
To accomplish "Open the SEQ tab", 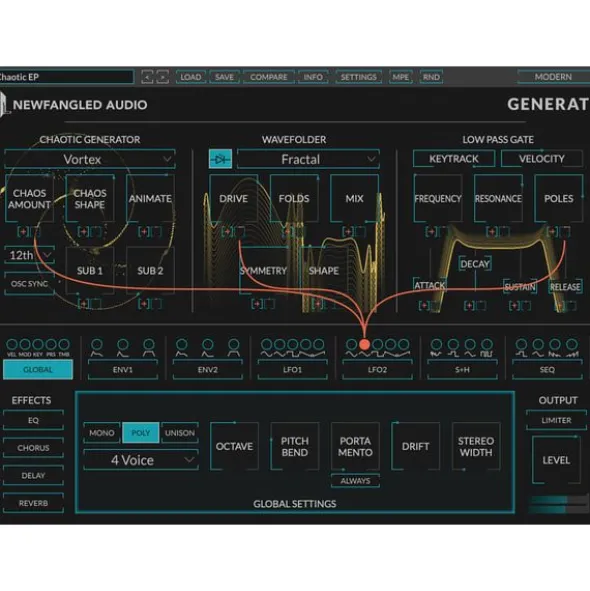I will point(547,369).
